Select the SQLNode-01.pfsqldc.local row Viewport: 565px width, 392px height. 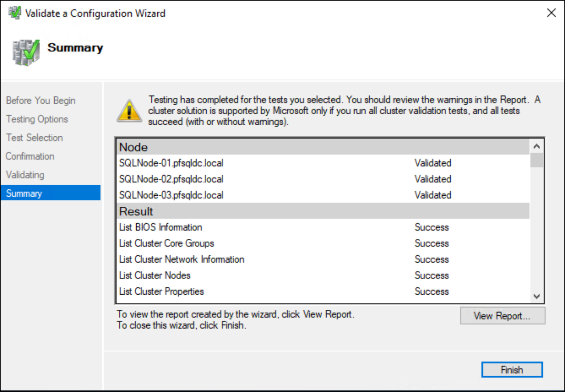323,163
